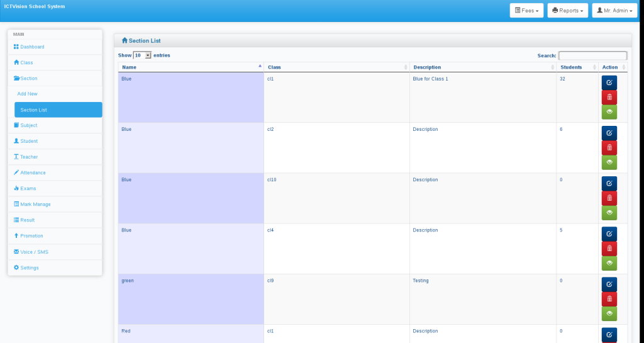Open the Mr. Admin user dropdown
Image resolution: width=644 pixels, height=343 pixels.
[x=614, y=11]
